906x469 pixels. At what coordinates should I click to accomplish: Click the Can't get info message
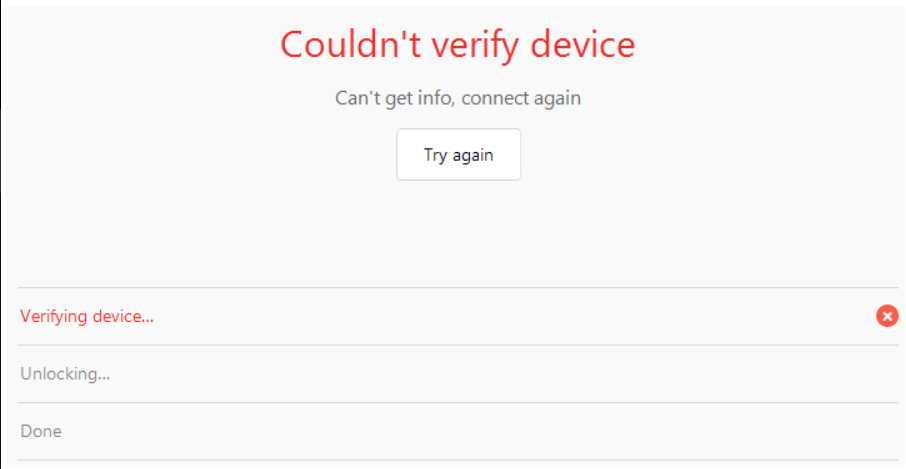(x=458, y=98)
